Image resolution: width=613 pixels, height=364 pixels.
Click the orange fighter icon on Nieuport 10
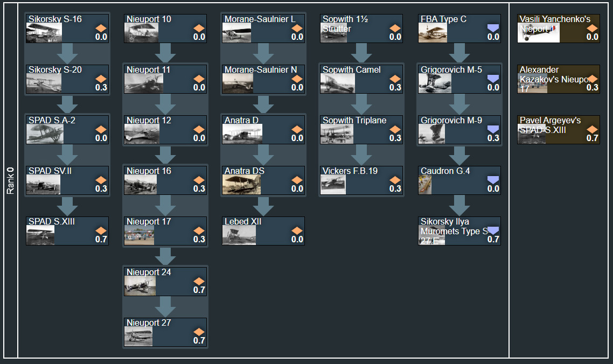tap(199, 28)
